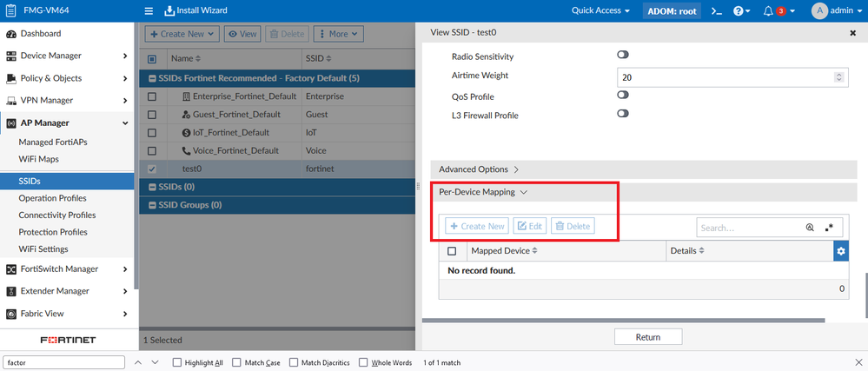Enable the QoS Profile toggle
868x371 pixels.
623,95
